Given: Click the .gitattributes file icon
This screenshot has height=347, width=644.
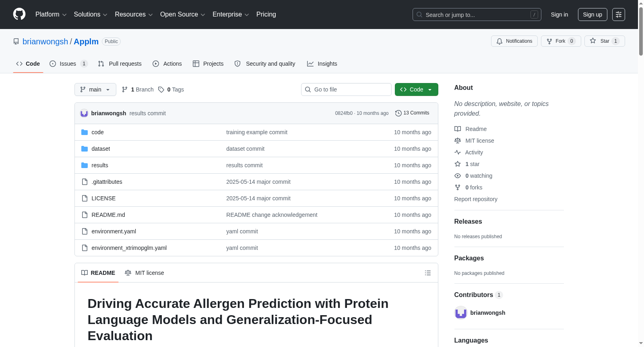Looking at the screenshot, I should pos(85,182).
